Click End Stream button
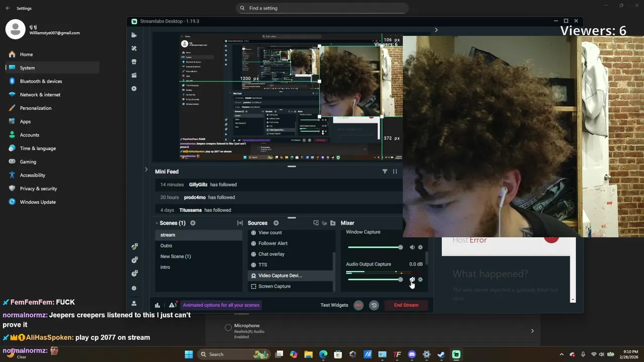This screenshot has height=362, width=644. (406, 305)
